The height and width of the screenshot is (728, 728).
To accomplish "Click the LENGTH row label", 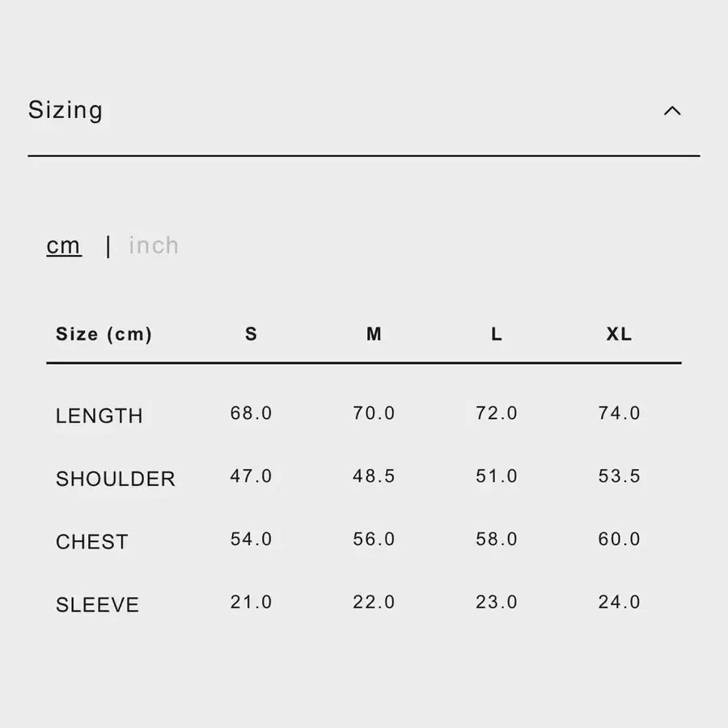I will pyautogui.click(x=99, y=416).
